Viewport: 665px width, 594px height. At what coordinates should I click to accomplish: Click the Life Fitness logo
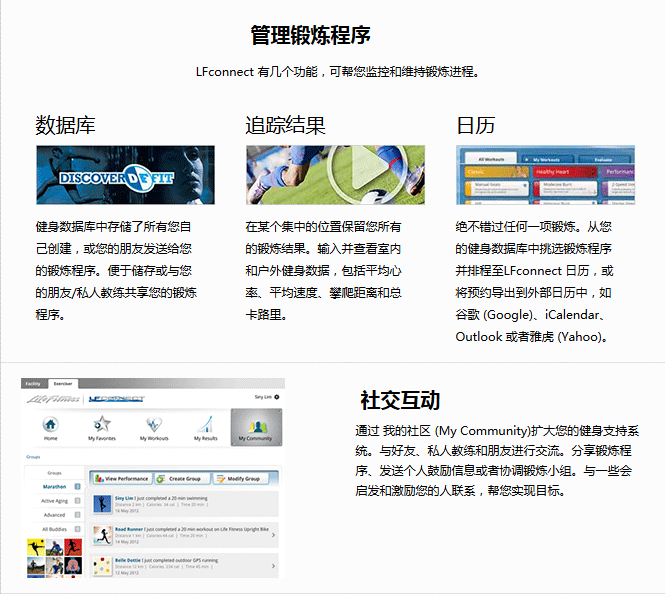tap(54, 397)
